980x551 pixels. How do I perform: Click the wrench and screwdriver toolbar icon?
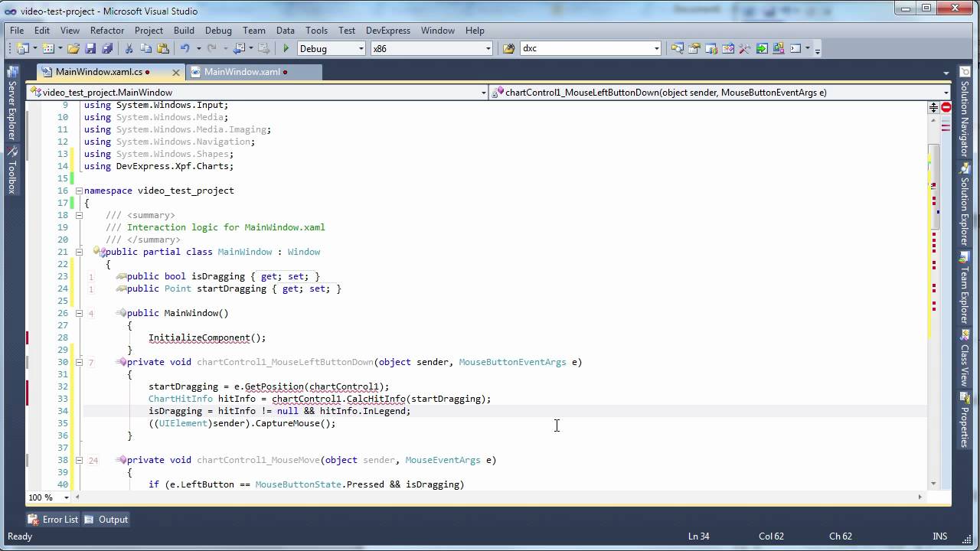[x=745, y=48]
